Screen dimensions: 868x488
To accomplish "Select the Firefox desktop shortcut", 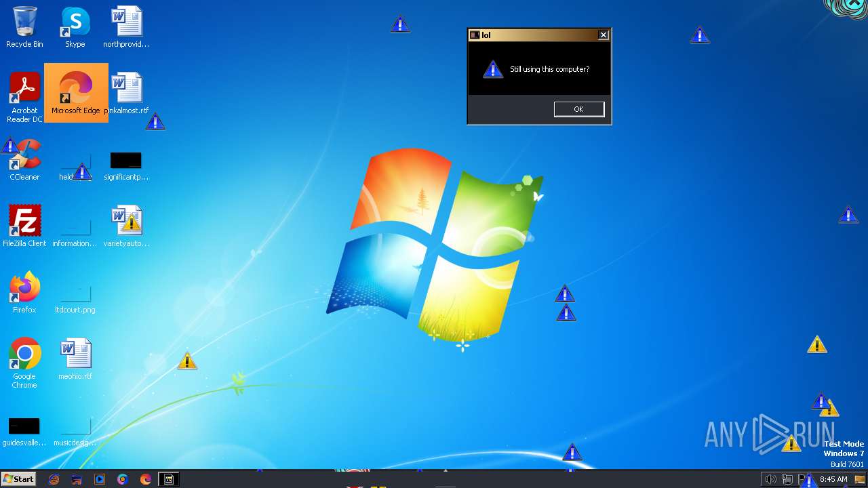I will click(24, 292).
